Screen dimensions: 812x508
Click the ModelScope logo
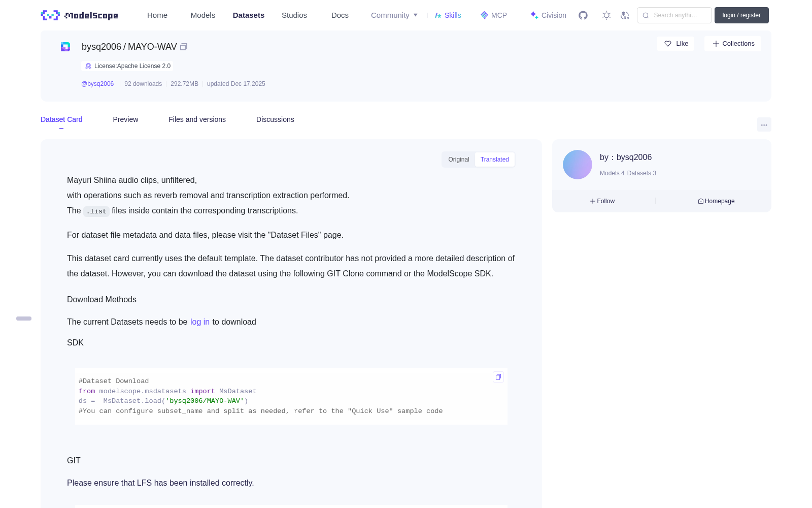[x=79, y=15]
